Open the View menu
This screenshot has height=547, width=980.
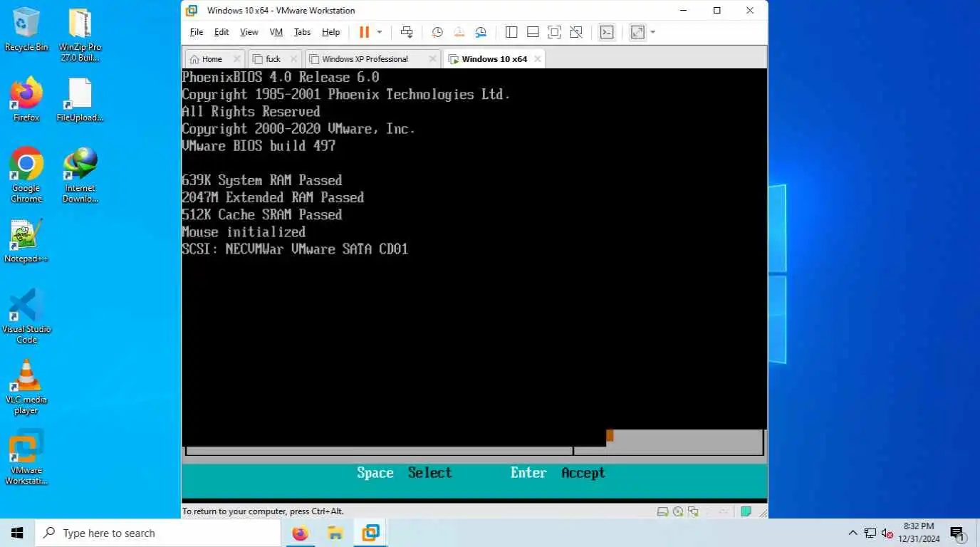pyautogui.click(x=249, y=32)
